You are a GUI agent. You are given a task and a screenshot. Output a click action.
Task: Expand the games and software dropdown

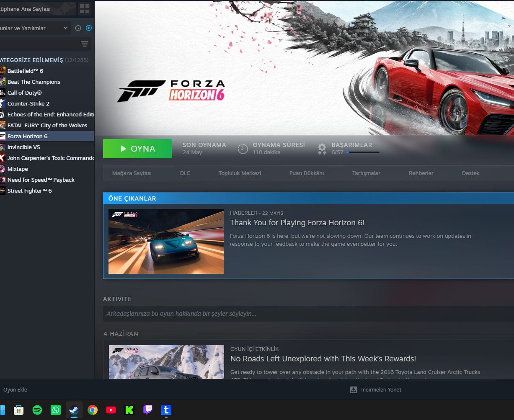pos(35,28)
